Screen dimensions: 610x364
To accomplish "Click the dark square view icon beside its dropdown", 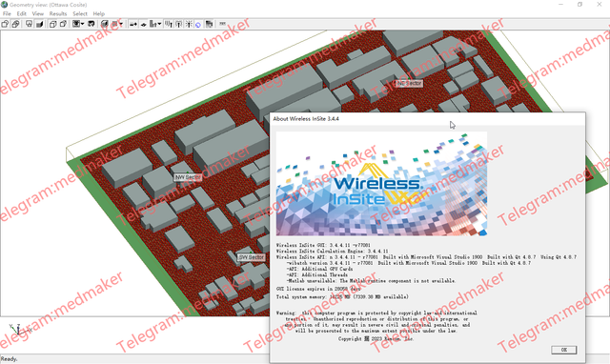I will point(76,24).
